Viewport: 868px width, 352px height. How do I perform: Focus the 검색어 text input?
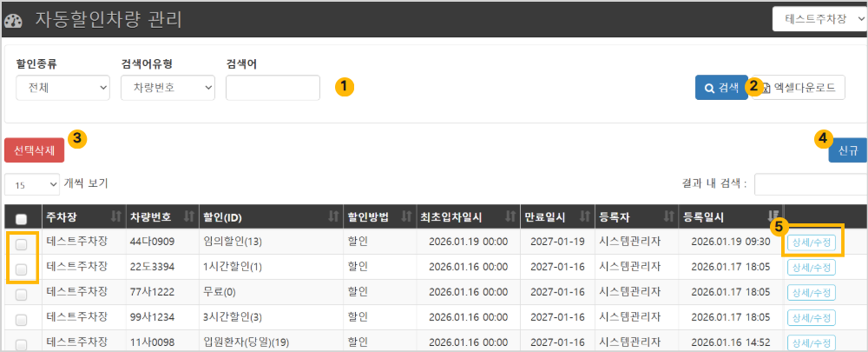pos(273,88)
